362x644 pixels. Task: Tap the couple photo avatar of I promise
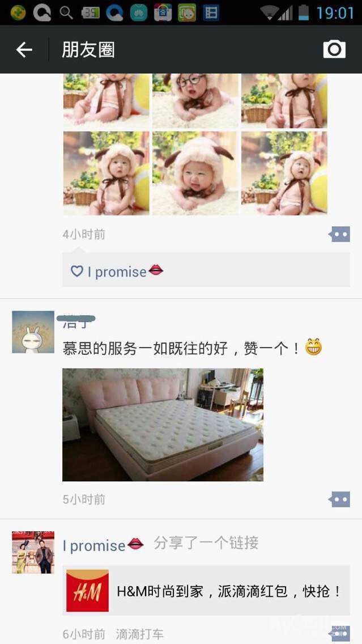coord(33,552)
